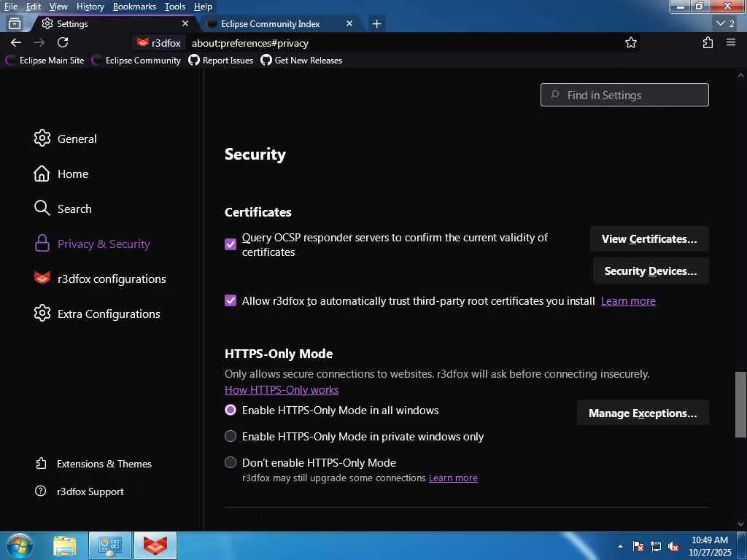Screen dimensions: 747x560
Task: Click r3dfox icon in the taskbar
Action: (x=156, y=546)
